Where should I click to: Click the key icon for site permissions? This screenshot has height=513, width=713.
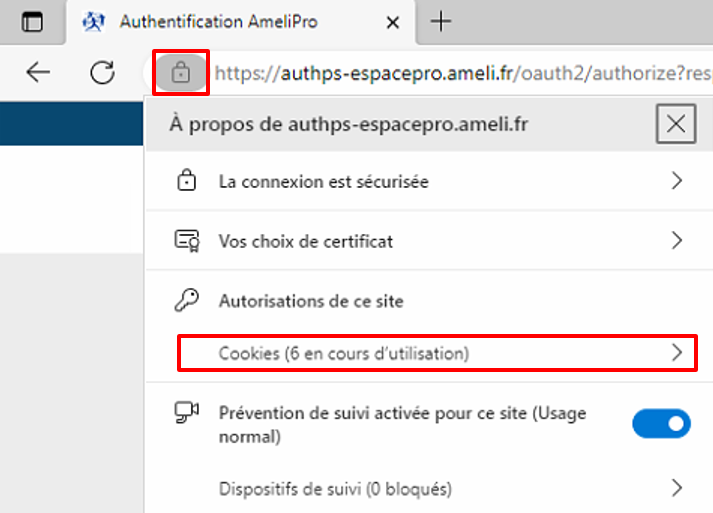point(187,300)
